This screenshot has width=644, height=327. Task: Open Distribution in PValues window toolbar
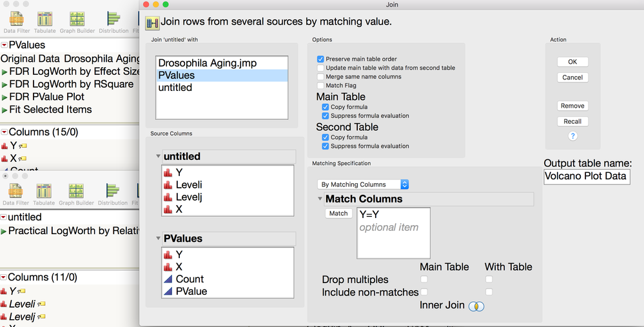(113, 22)
